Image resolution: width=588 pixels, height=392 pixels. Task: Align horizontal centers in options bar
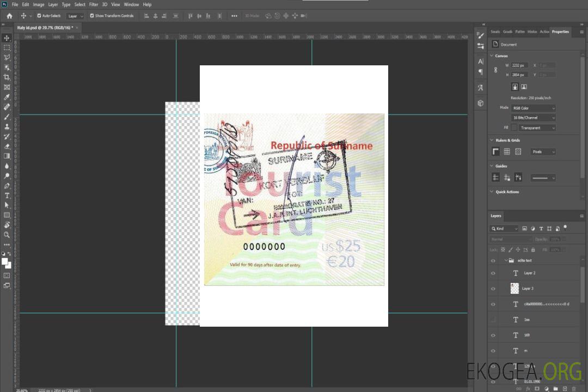click(x=155, y=16)
